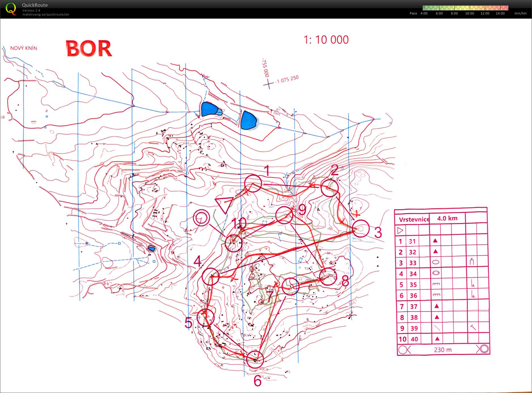
Task: Click control circle 6 on the map
Action: [255, 359]
